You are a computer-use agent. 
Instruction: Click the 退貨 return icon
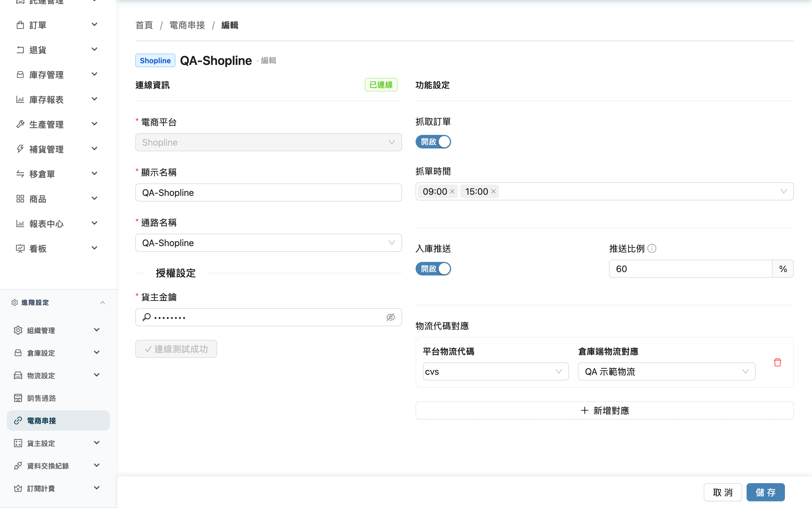[20, 50]
